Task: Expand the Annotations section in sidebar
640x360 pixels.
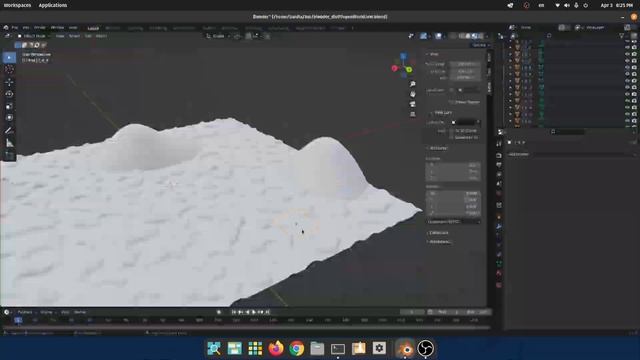Action: pyautogui.click(x=439, y=242)
